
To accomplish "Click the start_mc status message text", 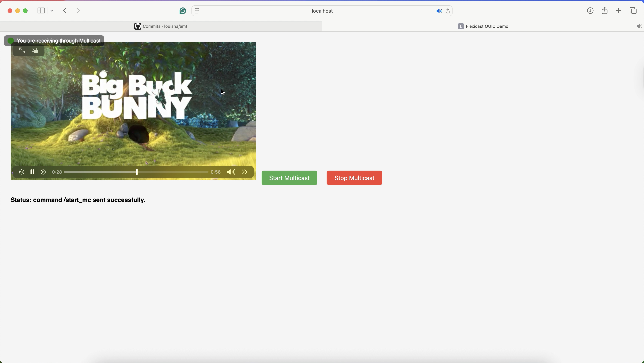I will [x=78, y=200].
